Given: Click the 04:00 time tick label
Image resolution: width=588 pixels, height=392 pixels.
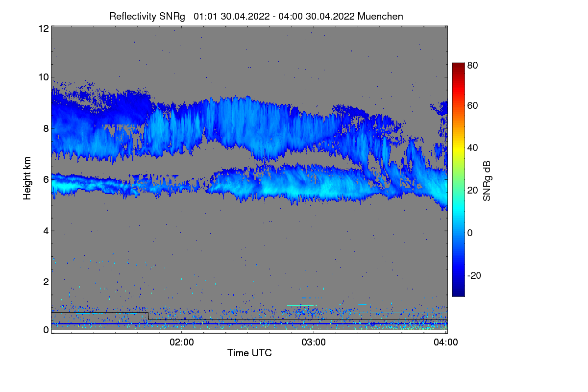Looking at the screenshot, I should point(446,343).
